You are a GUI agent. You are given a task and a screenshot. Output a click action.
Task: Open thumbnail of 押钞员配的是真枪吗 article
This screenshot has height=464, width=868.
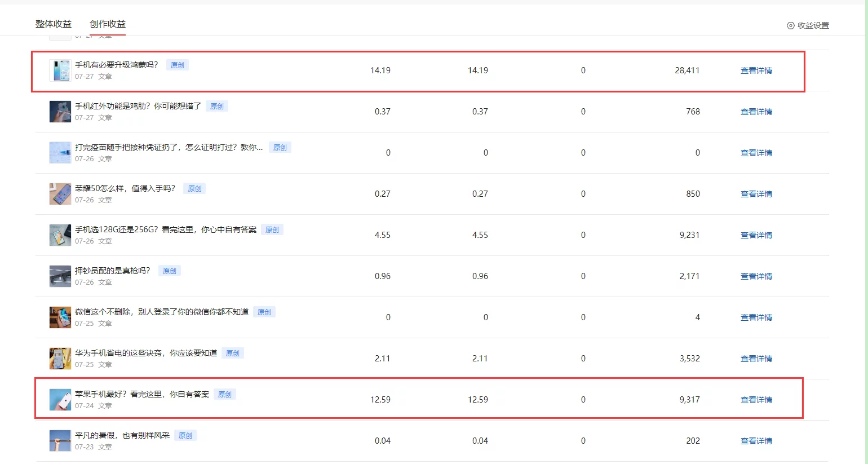[60, 276]
